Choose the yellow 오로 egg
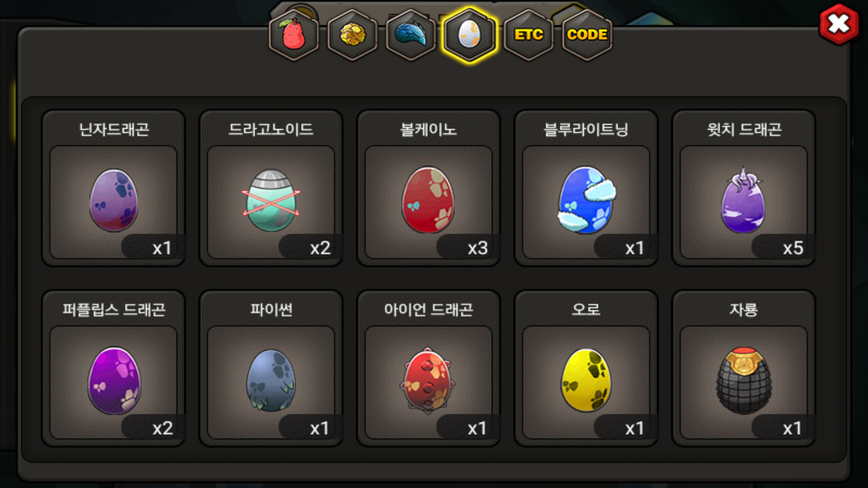The width and height of the screenshot is (868, 488). [x=586, y=381]
